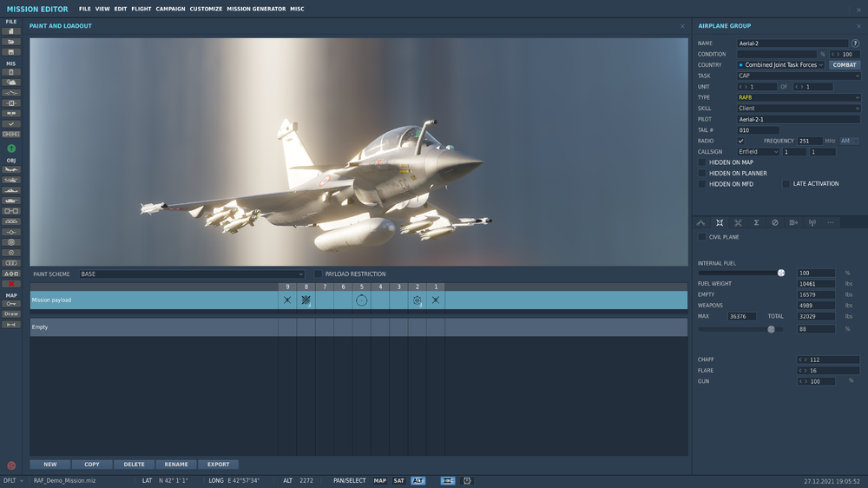Click pylon 2 weapon icon in payload row
The image size is (868, 488).
coord(418,300)
